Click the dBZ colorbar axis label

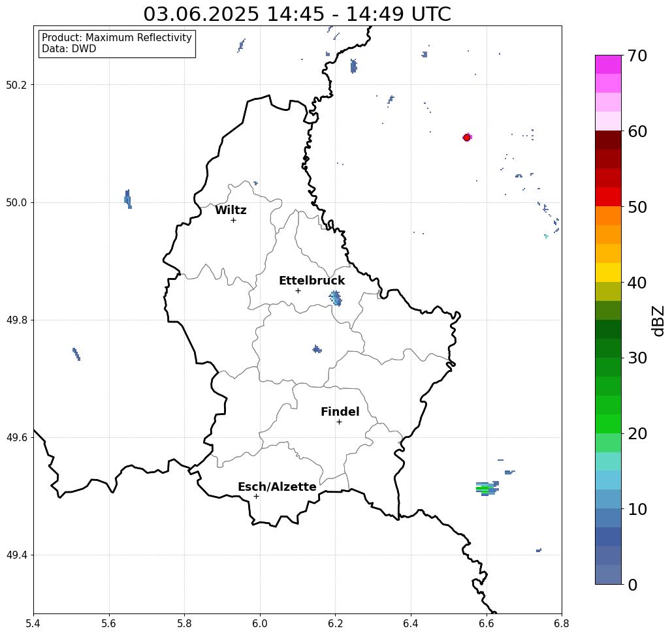click(659, 320)
